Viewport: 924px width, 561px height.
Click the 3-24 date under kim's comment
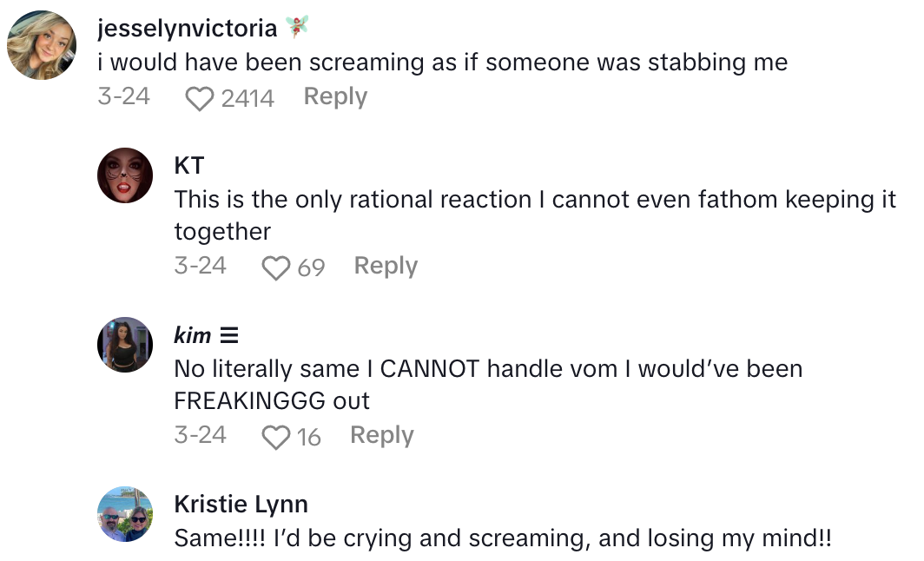pos(200,435)
